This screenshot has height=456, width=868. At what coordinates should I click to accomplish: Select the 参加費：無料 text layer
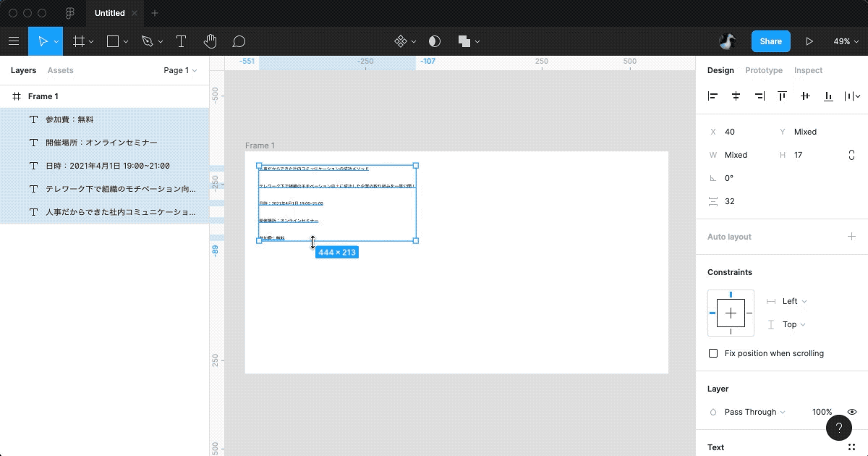[x=70, y=119]
